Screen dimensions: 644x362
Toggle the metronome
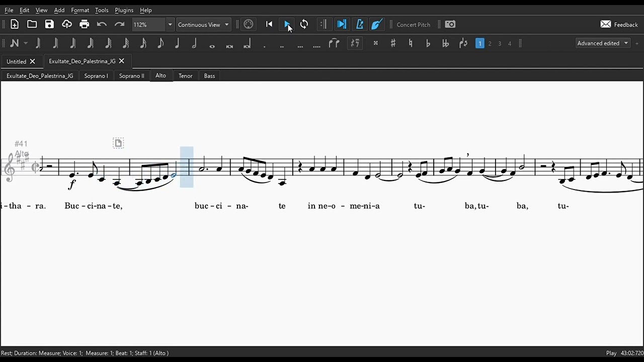359,24
